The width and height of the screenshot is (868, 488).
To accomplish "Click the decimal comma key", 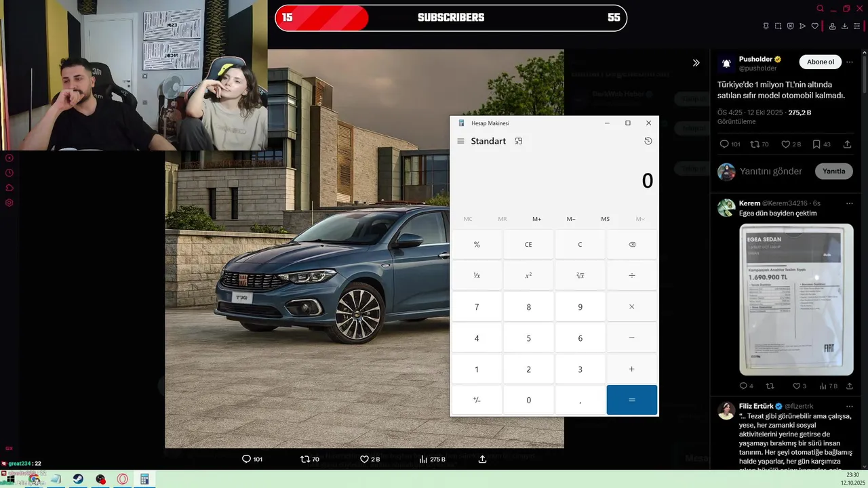I will tap(580, 400).
